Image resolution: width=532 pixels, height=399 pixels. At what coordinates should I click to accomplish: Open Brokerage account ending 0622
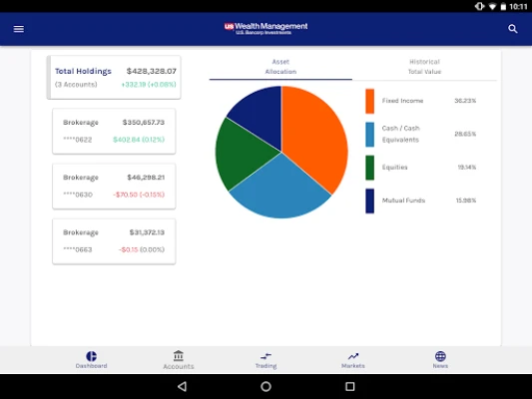[114, 132]
